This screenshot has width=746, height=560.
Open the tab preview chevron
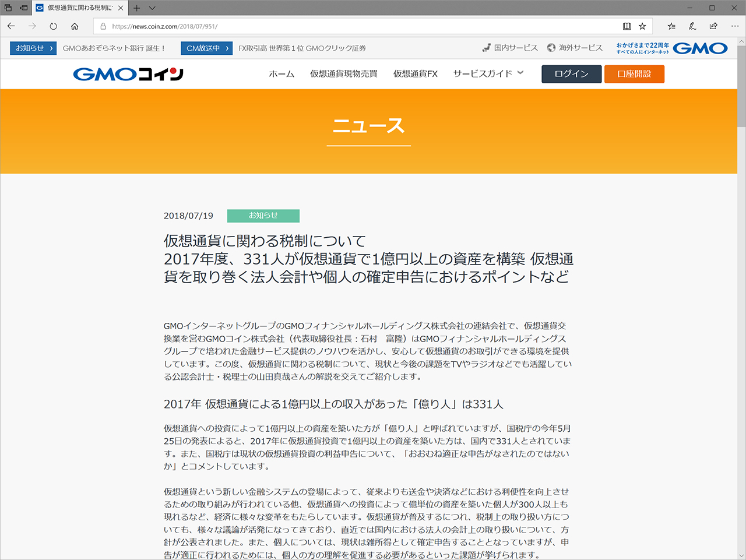[x=152, y=8]
